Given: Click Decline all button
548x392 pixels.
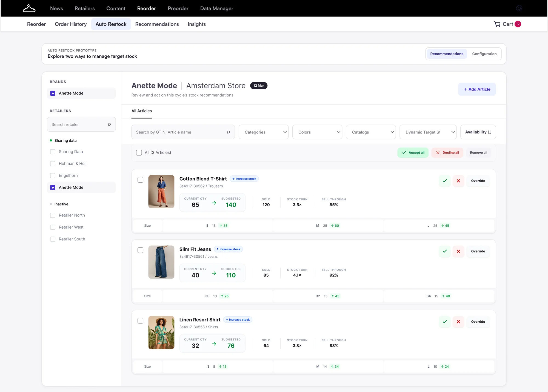Looking at the screenshot, I should coord(447,153).
